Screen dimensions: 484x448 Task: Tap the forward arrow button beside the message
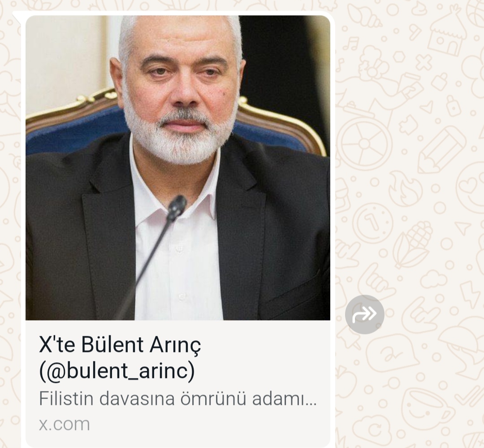(364, 314)
